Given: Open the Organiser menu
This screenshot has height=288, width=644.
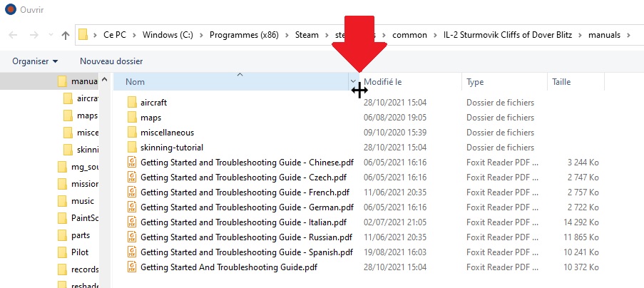Looking at the screenshot, I should (x=35, y=61).
